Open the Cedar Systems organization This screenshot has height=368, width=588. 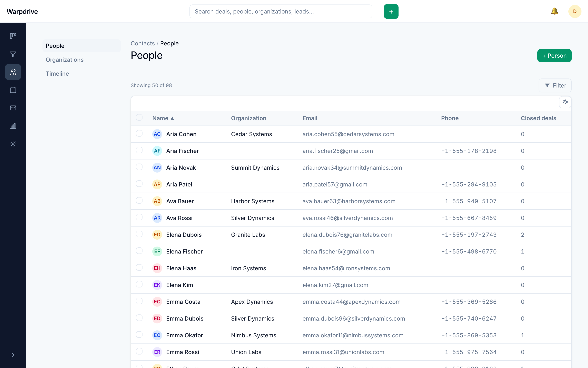click(x=252, y=134)
